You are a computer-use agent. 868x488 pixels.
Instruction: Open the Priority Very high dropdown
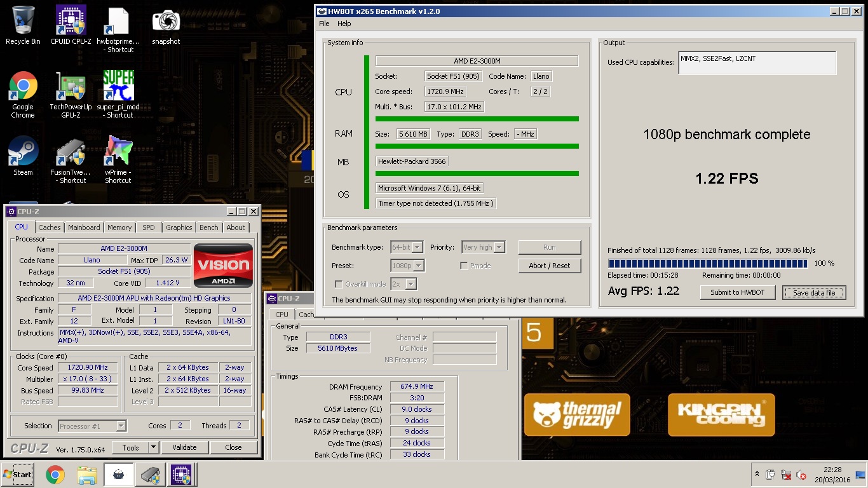(x=483, y=247)
